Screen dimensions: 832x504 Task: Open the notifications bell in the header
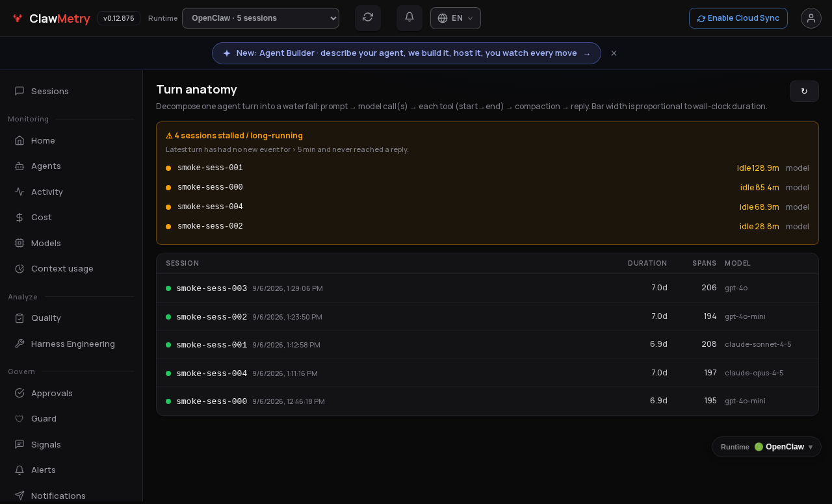409,18
